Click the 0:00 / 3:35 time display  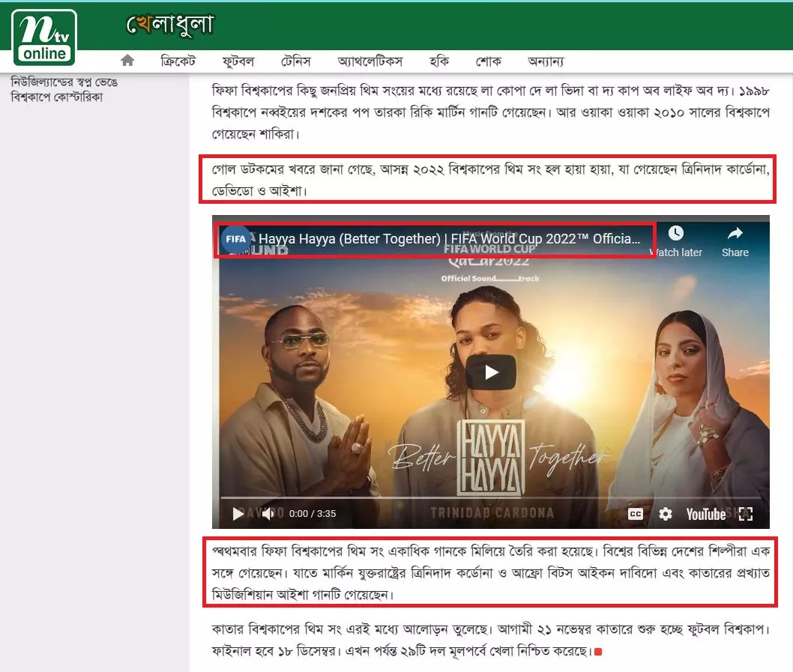(x=313, y=514)
